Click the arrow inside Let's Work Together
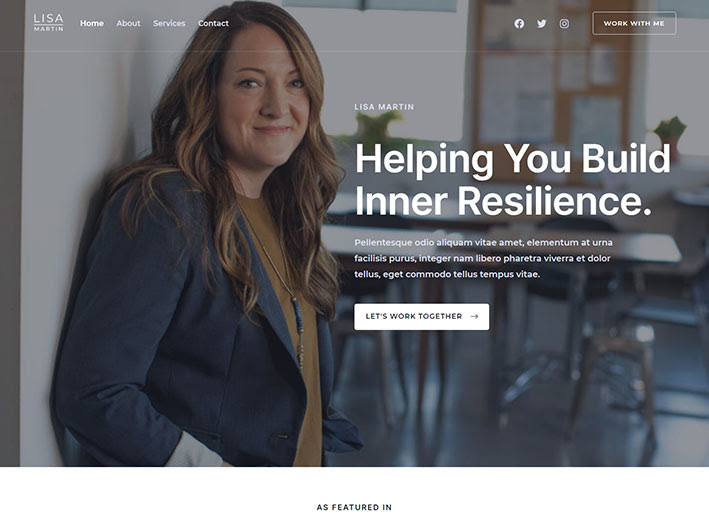 [x=474, y=316]
